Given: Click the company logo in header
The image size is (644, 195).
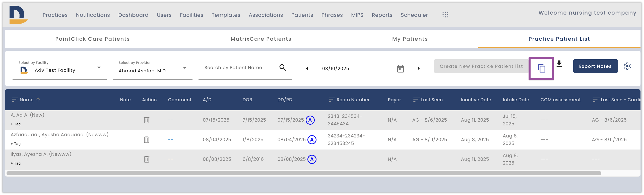Looking at the screenshot, I should tap(18, 15).
